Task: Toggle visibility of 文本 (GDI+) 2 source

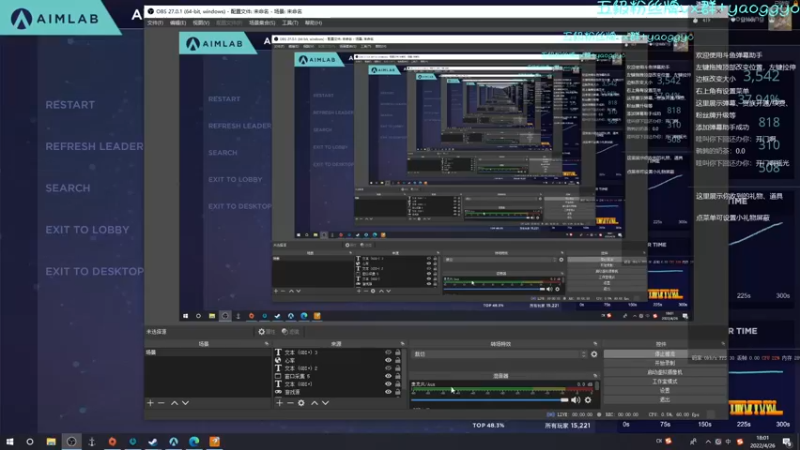Action: point(388,368)
